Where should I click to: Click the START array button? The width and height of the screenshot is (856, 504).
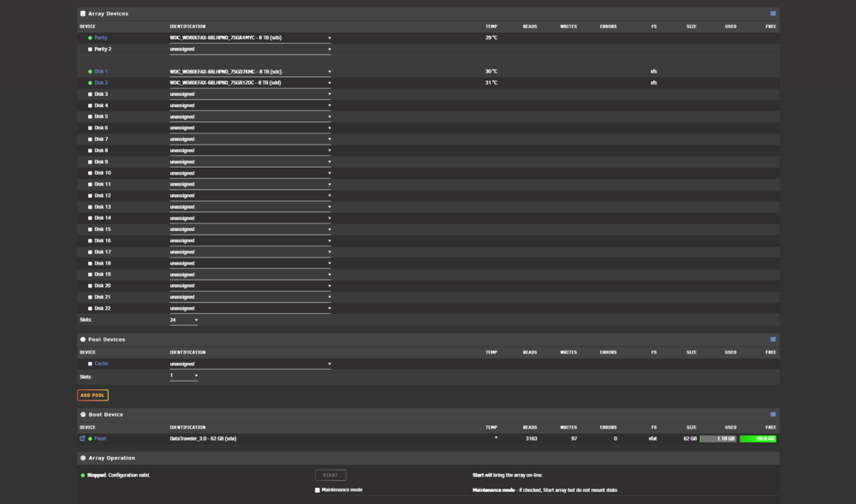pyautogui.click(x=330, y=475)
